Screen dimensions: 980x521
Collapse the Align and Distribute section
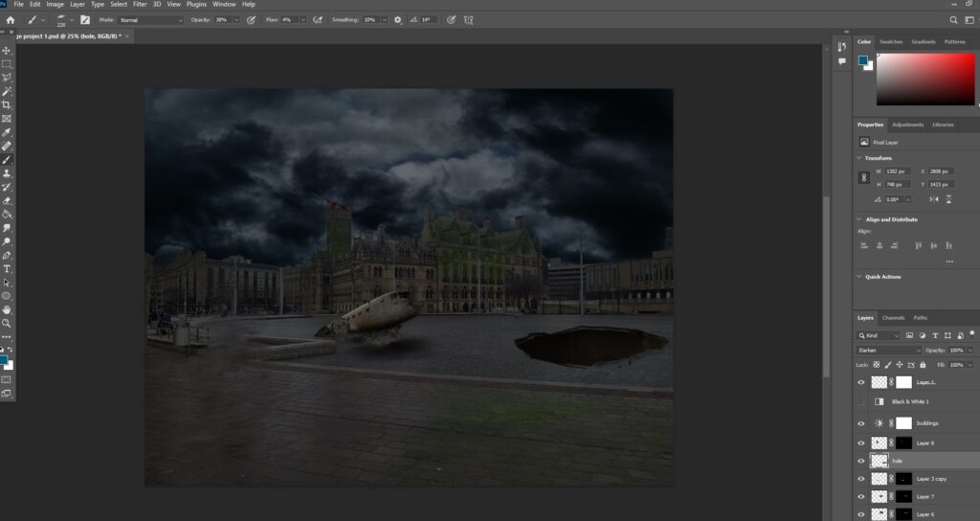pos(859,219)
